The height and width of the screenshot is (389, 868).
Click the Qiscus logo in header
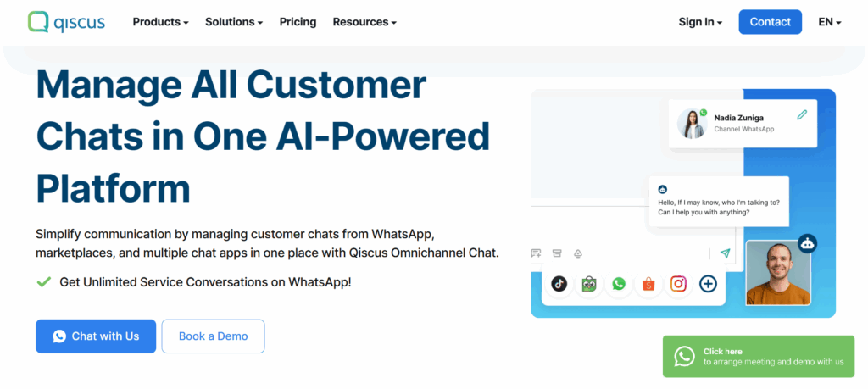[x=66, y=22]
